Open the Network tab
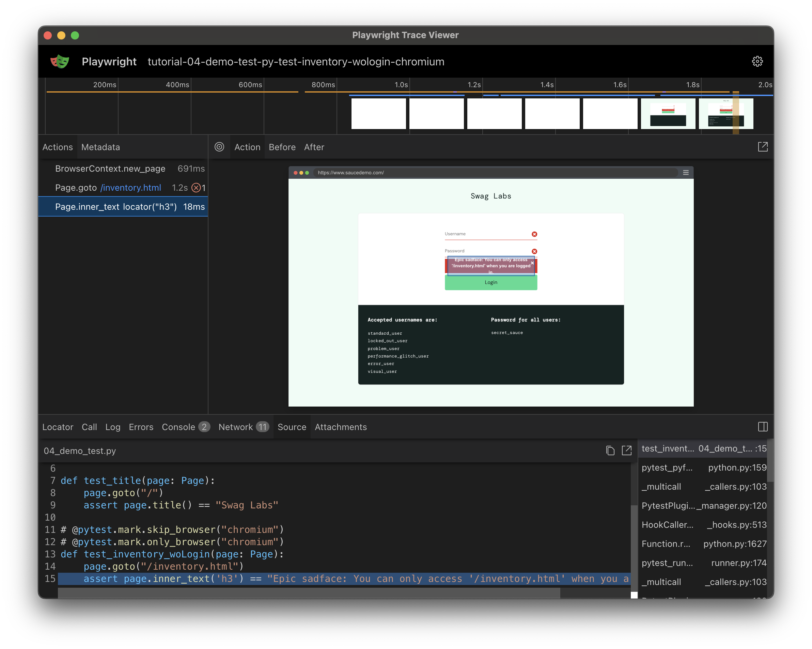The image size is (812, 649). tap(236, 427)
